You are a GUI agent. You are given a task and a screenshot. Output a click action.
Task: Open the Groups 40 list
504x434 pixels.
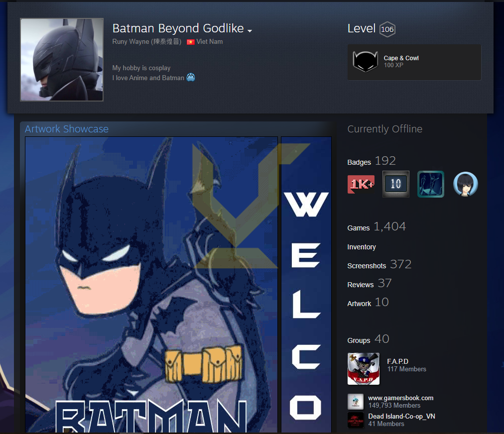click(368, 339)
